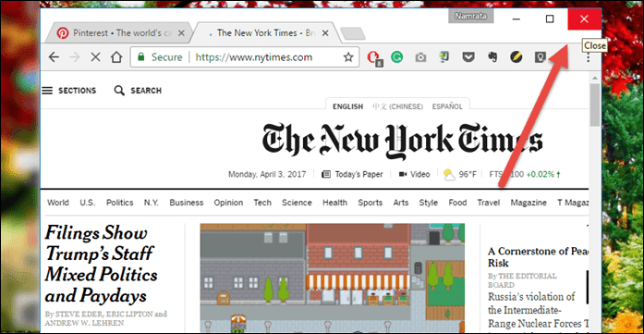Open the Health section

(334, 203)
